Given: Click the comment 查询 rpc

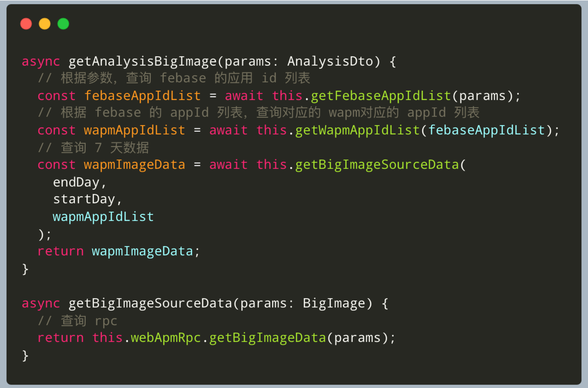Looking at the screenshot, I should pyautogui.click(x=78, y=321).
